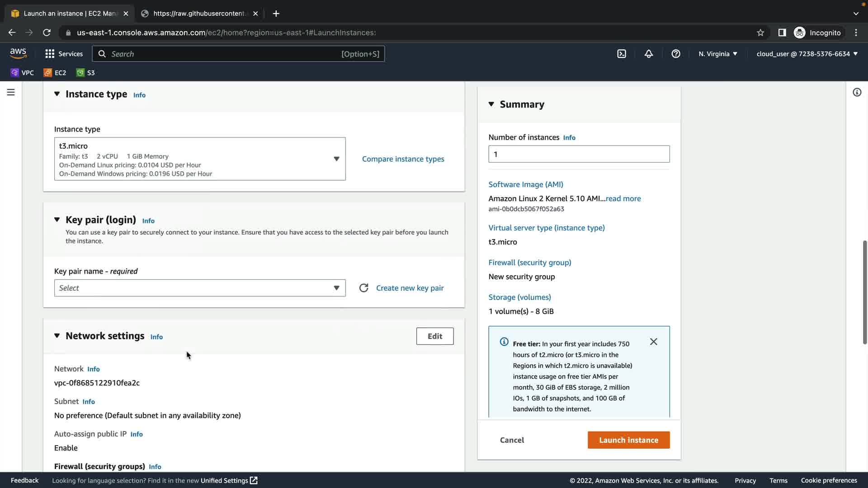
Task: Open the info panel icon at right
Action: pos(857,92)
